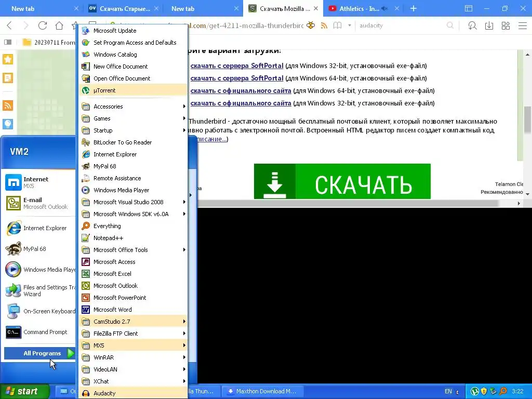The image size is (532, 399).
Task: Expand WinRAR submenu
Action: [133, 357]
